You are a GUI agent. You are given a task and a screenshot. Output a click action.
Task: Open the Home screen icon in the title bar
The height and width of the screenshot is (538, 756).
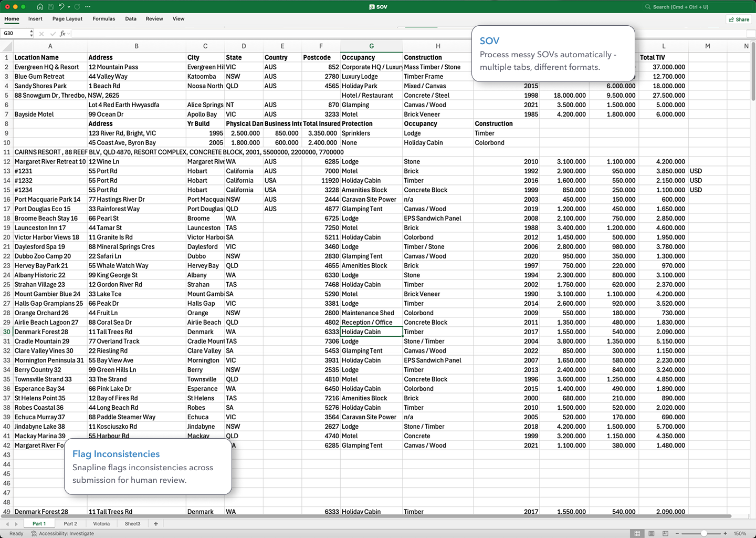(41, 6)
